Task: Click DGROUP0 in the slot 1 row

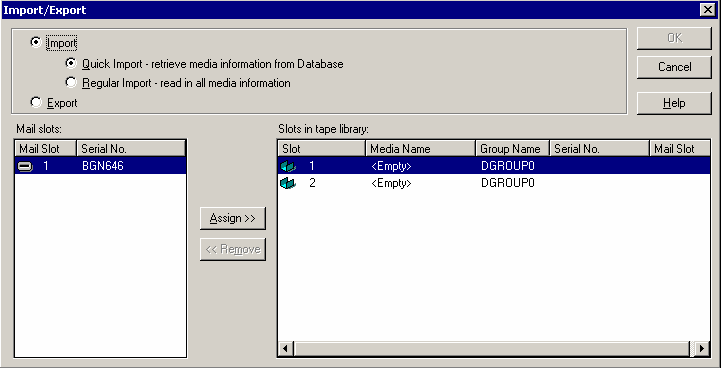Action: pyautogui.click(x=508, y=166)
